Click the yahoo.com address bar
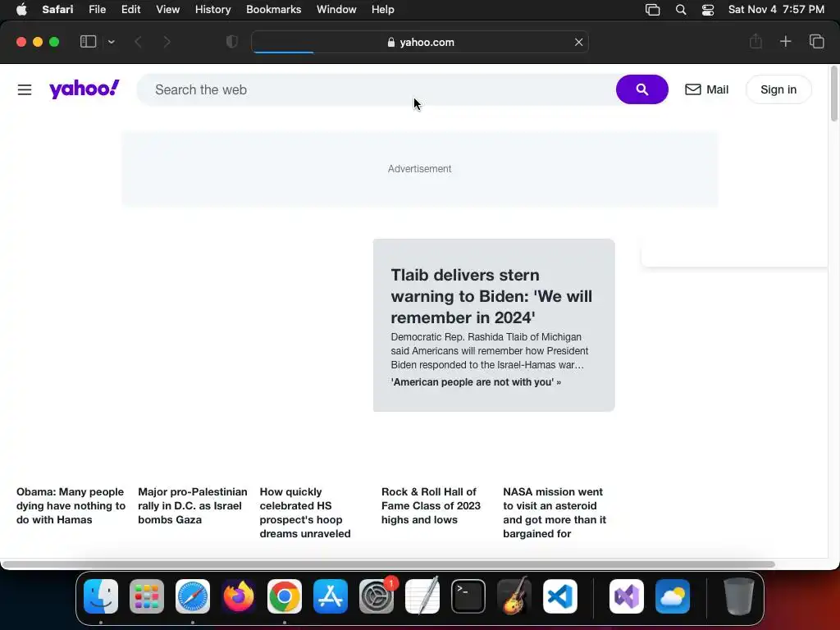 tap(420, 42)
